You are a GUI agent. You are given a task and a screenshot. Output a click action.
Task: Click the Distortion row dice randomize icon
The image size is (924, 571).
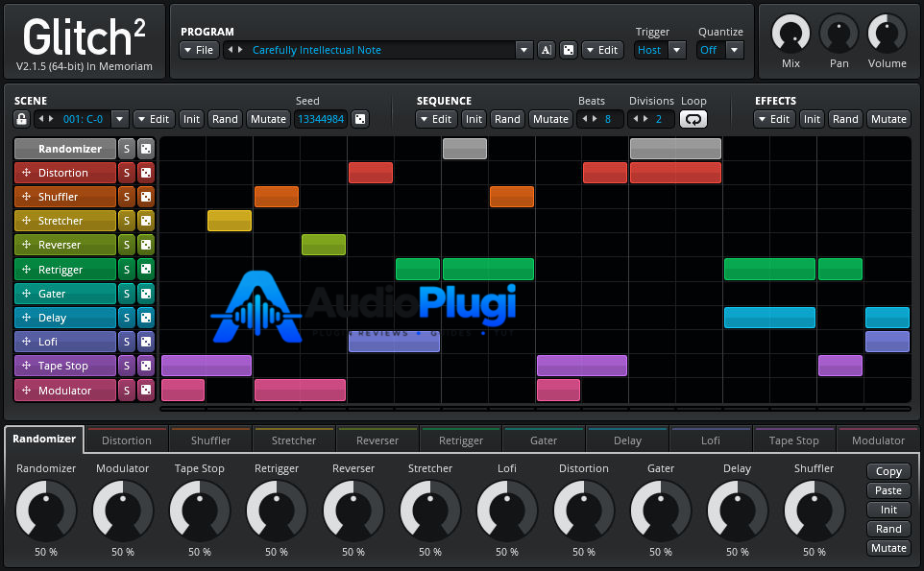tap(146, 173)
